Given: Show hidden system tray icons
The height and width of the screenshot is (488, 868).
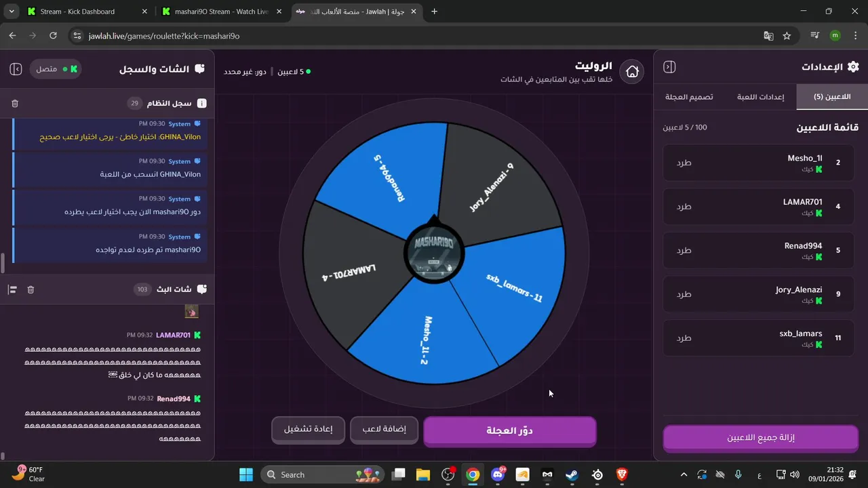Looking at the screenshot, I should (x=684, y=474).
